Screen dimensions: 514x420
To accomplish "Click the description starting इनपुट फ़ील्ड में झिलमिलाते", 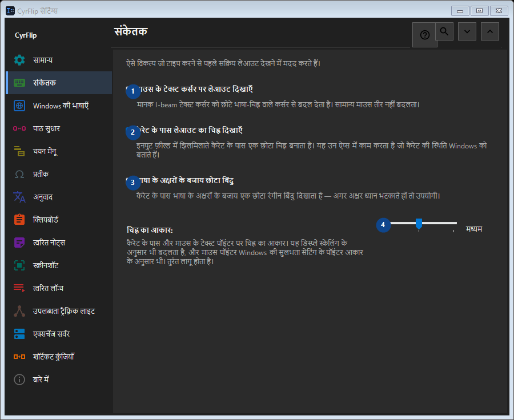I will click(312, 150).
